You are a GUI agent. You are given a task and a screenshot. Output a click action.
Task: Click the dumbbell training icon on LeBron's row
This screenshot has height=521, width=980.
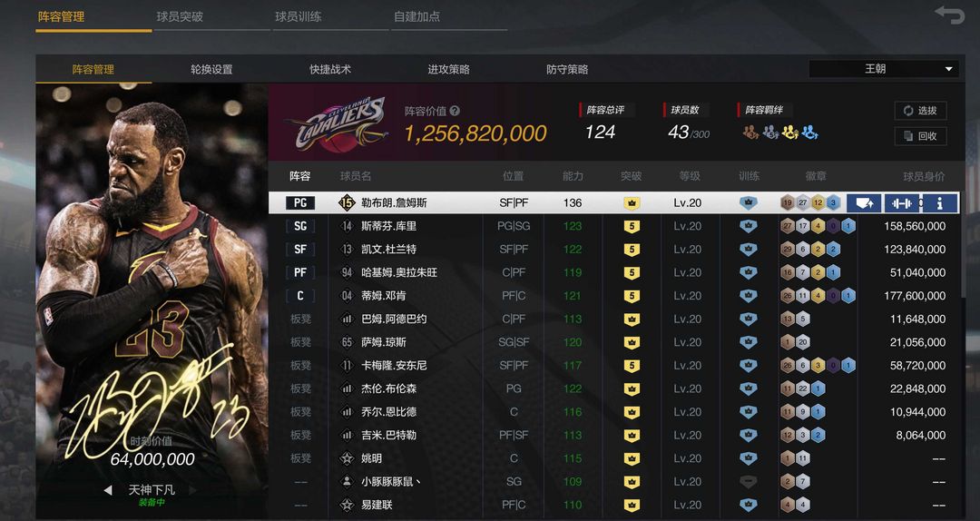pos(902,203)
